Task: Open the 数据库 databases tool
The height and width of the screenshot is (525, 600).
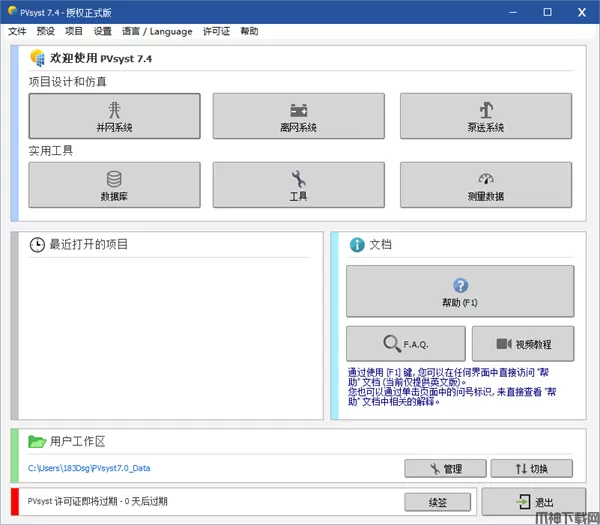Action: (x=114, y=185)
